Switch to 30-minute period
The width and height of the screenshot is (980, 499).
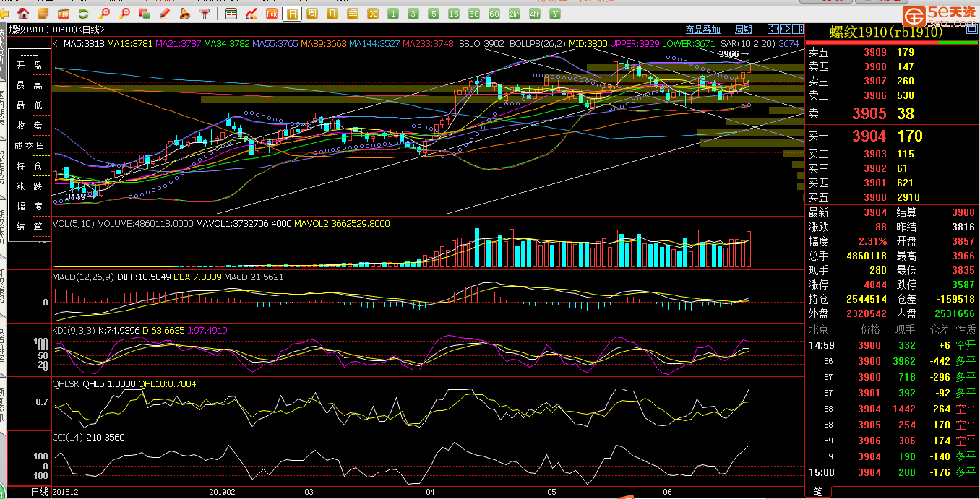point(474,14)
